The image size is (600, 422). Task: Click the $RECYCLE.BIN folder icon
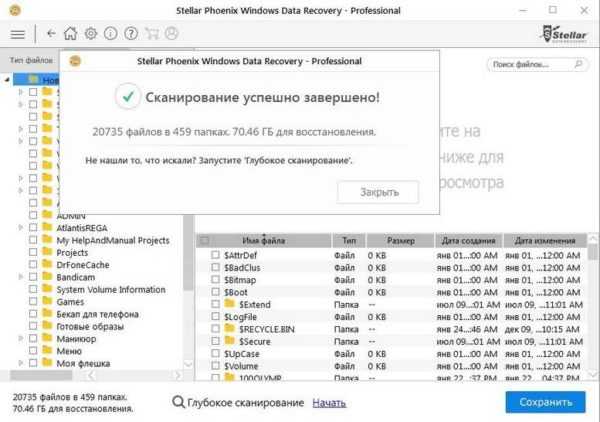[230, 329]
